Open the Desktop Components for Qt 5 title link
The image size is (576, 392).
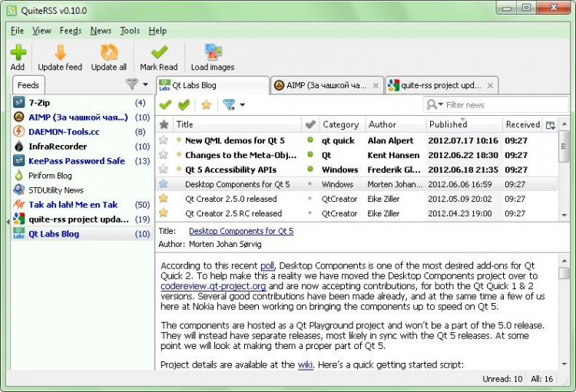241,231
